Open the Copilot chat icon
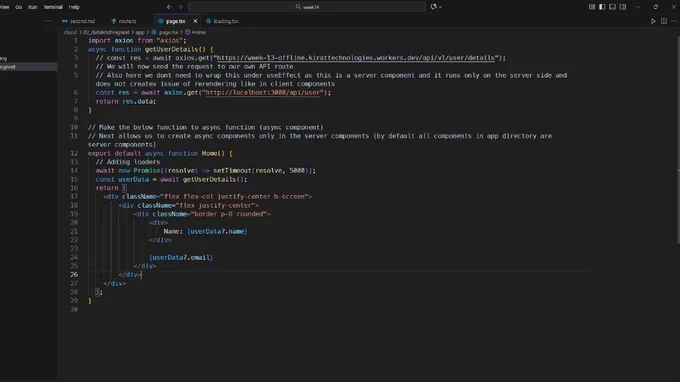680x382 pixels. [433, 7]
